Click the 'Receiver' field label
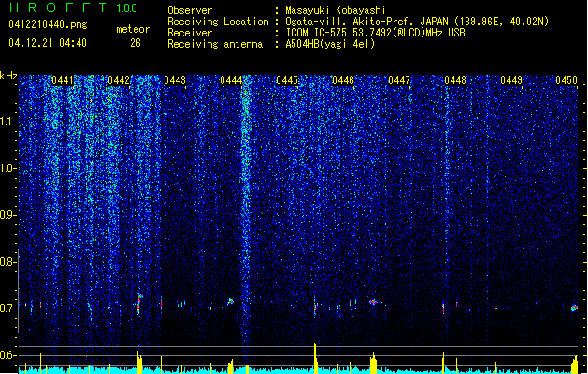588x374 pixels. [x=190, y=33]
